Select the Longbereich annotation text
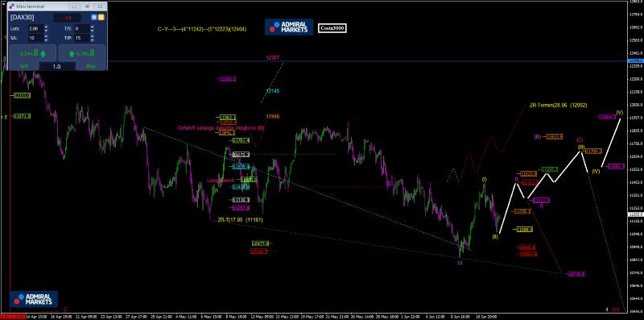Viewport: 644px width, 320px height. (220, 181)
